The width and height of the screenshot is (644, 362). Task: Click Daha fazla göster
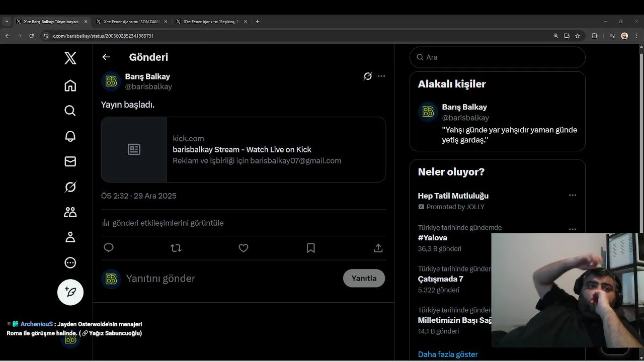coord(448,354)
